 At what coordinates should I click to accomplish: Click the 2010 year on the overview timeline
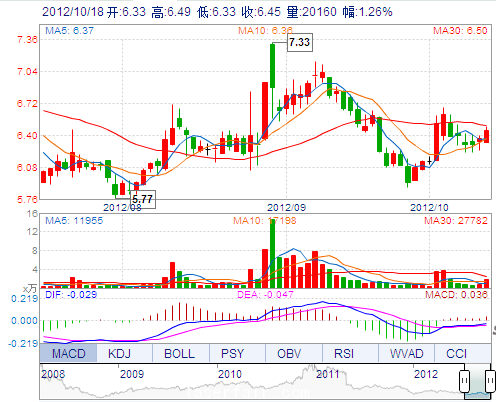tap(230, 374)
